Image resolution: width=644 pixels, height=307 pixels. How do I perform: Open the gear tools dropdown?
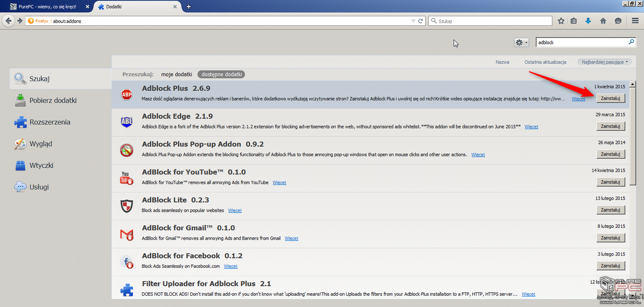(521, 42)
